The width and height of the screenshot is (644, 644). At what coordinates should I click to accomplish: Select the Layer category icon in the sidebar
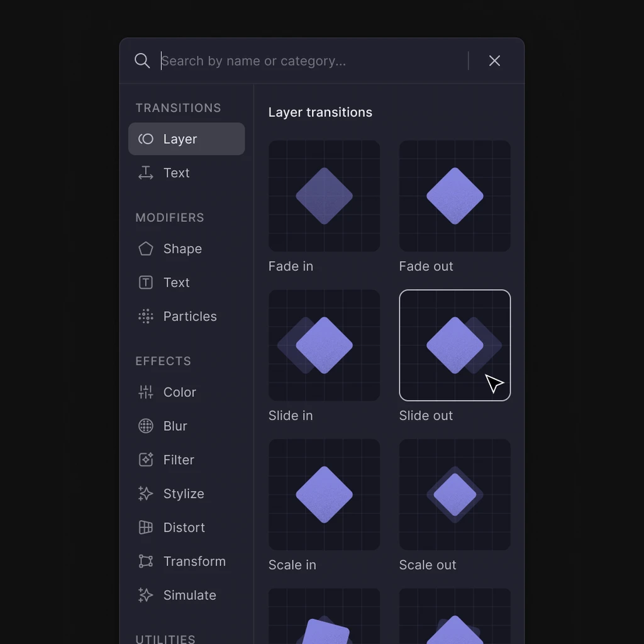pyautogui.click(x=145, y=138)
